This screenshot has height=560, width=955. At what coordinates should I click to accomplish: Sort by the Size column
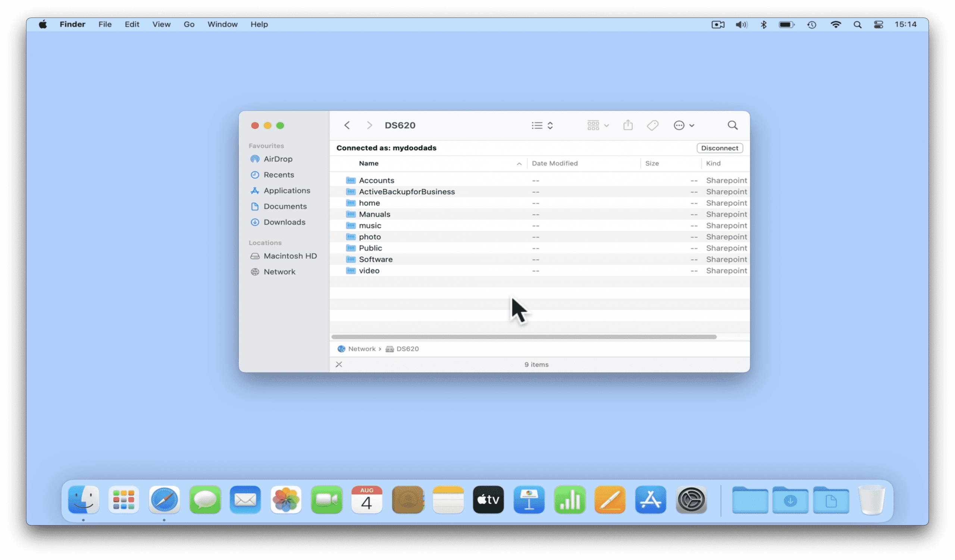652,163
